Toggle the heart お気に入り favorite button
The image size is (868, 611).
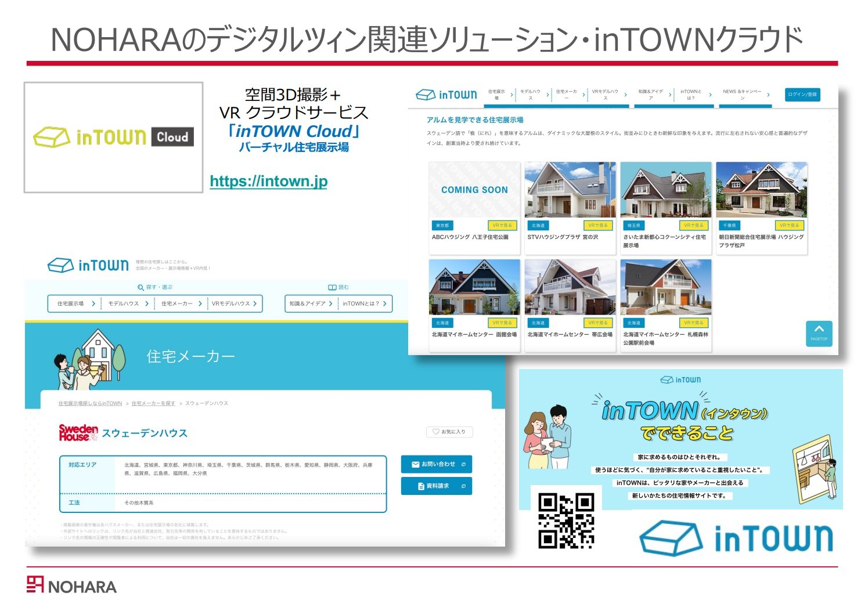[450, 432]
